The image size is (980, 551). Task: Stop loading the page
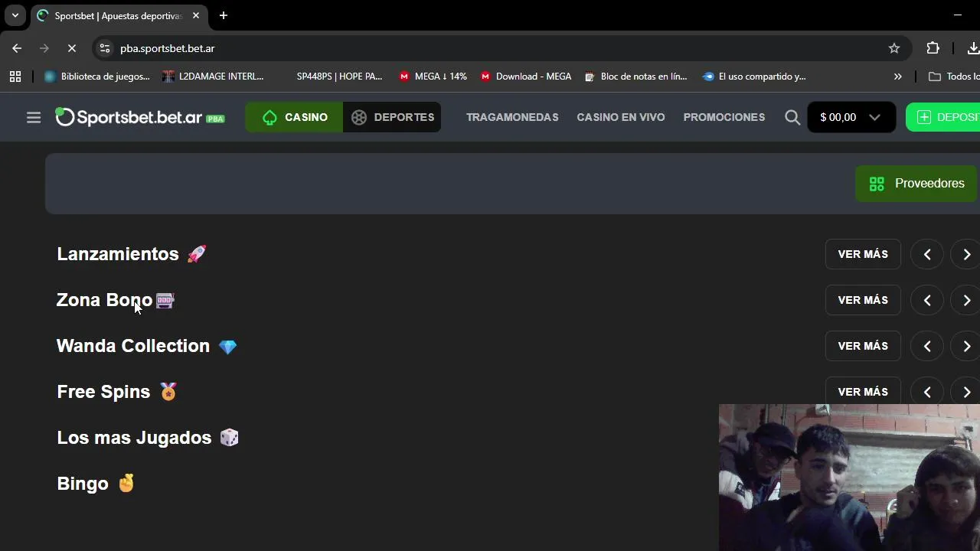72,48
